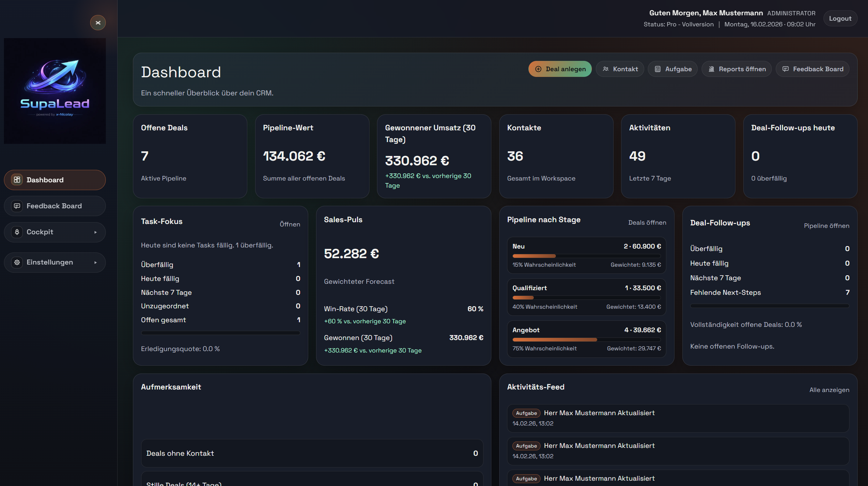
Task: Open deals via Deals öffnen link
Action: [647, 223]
